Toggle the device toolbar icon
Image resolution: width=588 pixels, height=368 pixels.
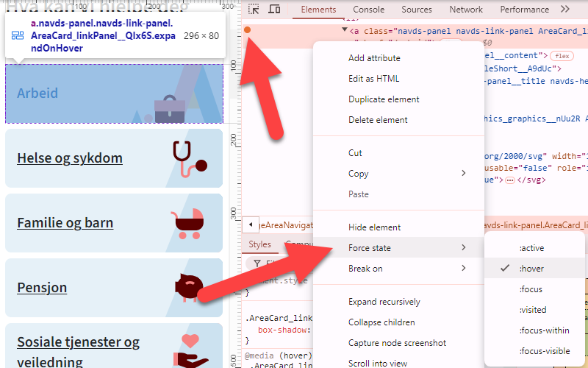pyautogui.click(x=274, y=9)
